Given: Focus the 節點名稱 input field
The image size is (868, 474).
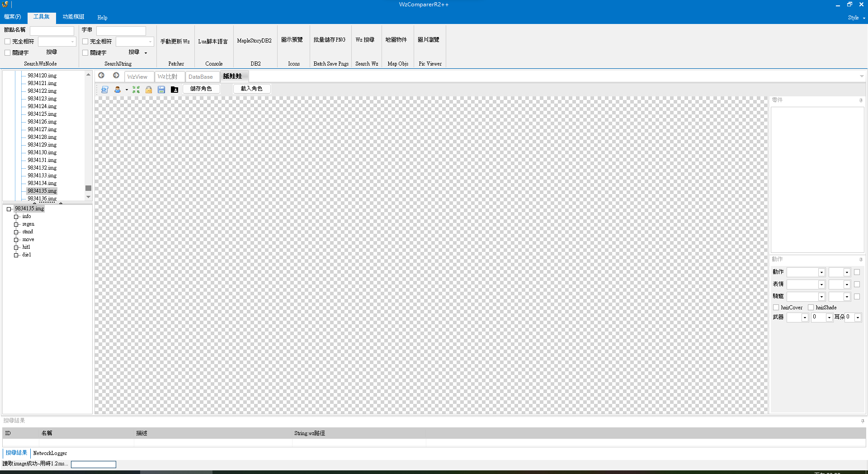Looking at the screenshot, I should [52, 31].
